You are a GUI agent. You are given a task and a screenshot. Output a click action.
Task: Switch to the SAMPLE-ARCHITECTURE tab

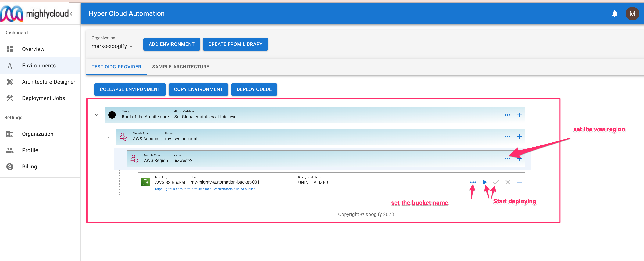(x=181, y=67)
